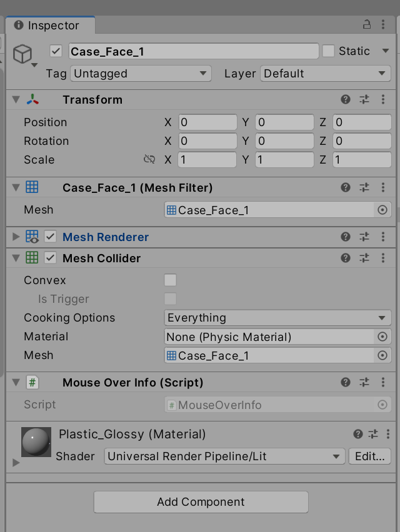Click the Case_Face_1 mesh object picker
The height and width of the screenshot is (532, 400).
(382, 210)
